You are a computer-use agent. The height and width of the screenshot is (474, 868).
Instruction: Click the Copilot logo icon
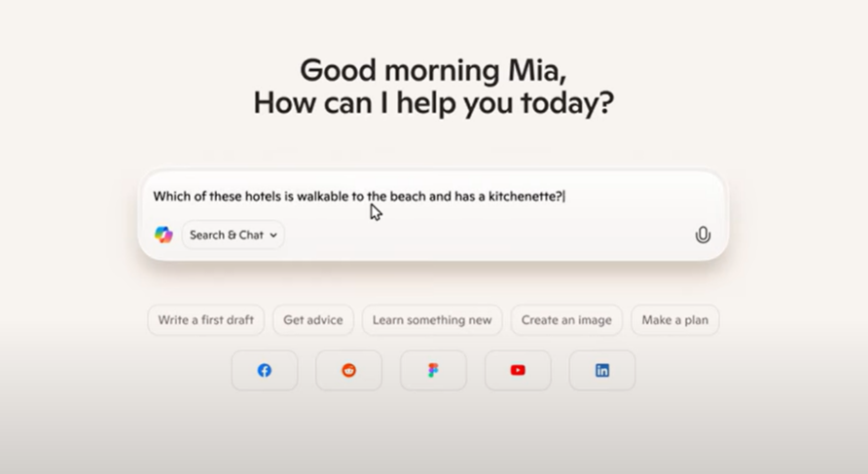pyautogui.click(x=163, y=235)
